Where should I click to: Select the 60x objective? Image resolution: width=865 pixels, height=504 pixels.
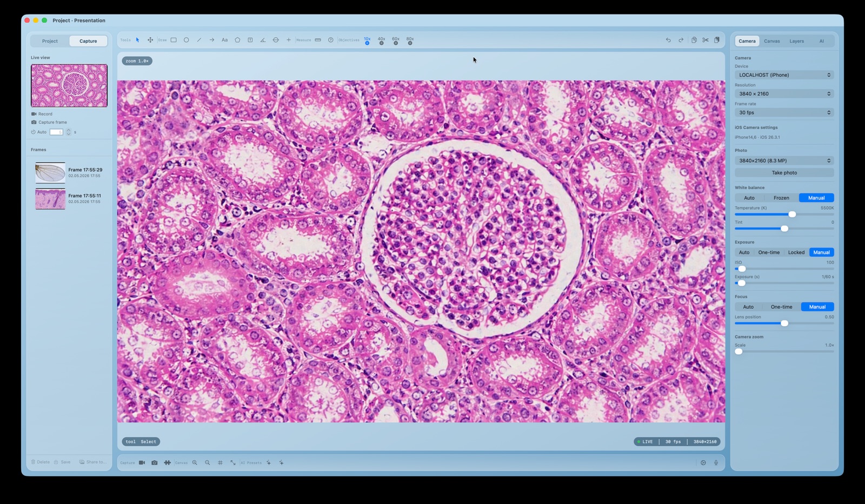point(396,41)
